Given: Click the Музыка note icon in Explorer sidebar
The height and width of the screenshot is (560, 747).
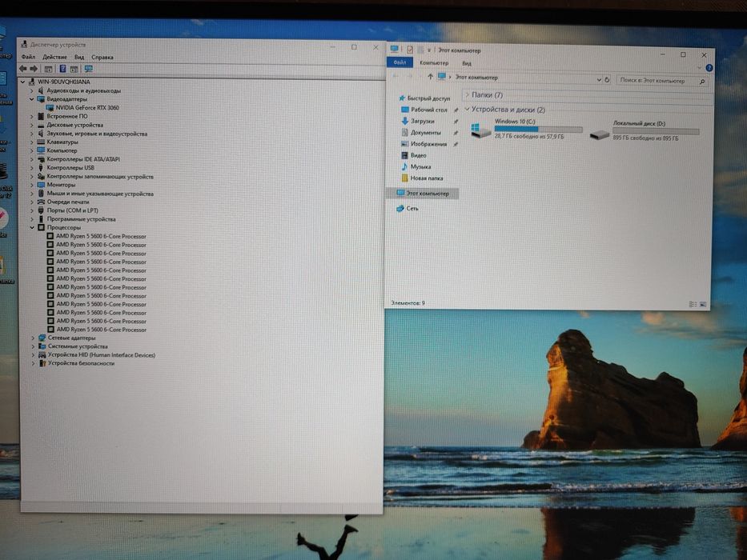Looking at the screenshot, I should (x=404, y=166).
